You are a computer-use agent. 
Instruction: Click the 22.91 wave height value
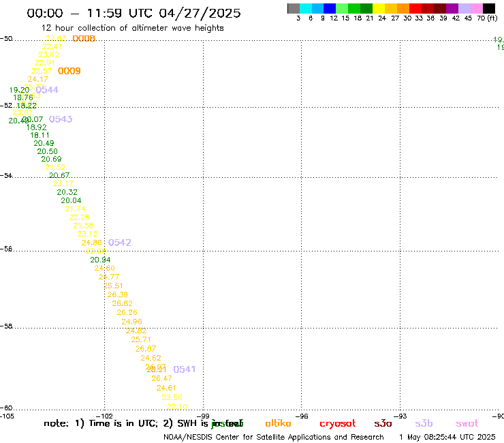point(45,63)
